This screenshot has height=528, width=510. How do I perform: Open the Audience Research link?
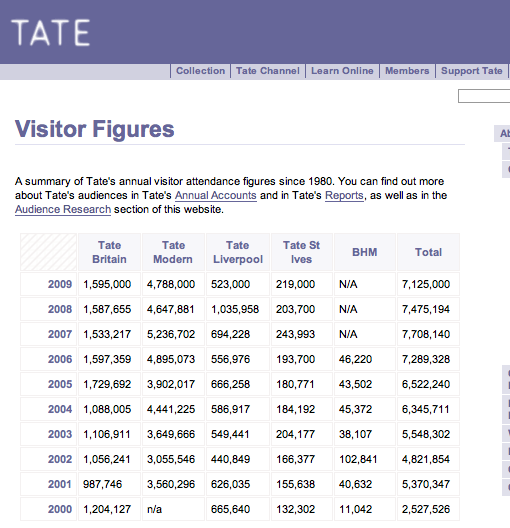63,209
